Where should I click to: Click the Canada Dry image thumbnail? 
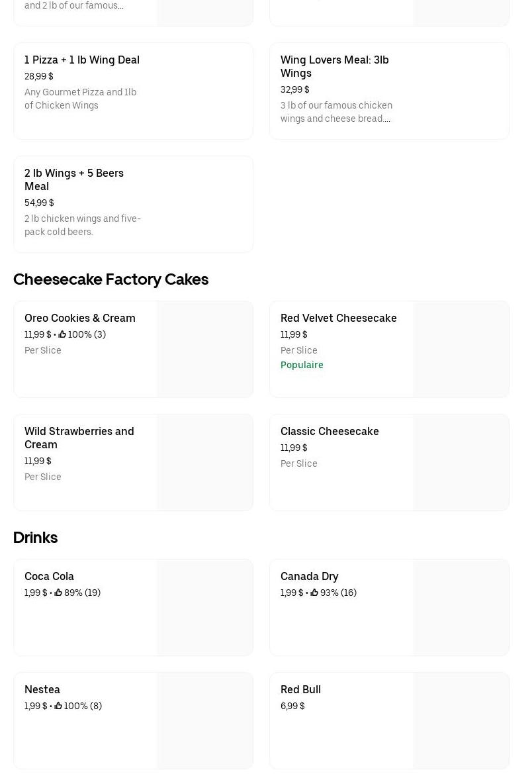461,608
